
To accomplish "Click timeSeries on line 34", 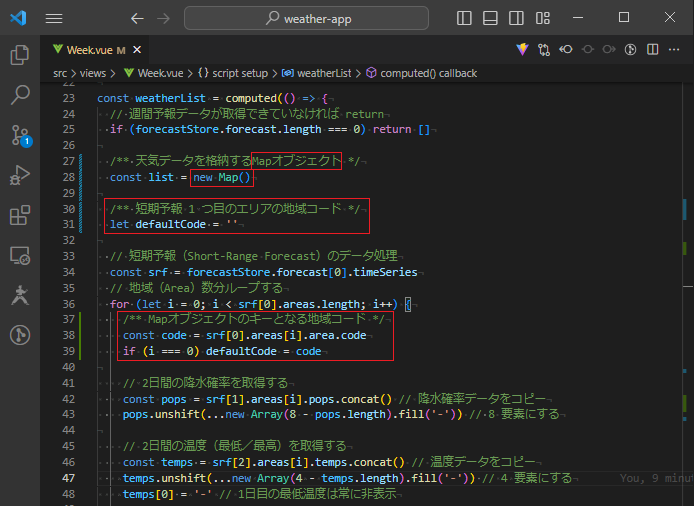I will [x=386, y=272].
